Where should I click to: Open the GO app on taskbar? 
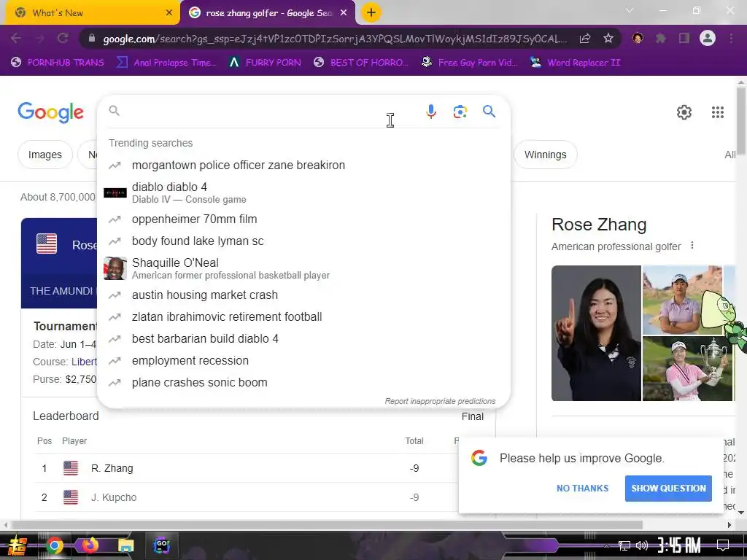point(161,545)
